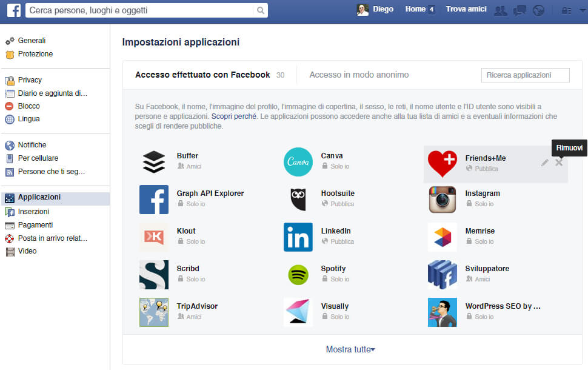Screen dimensions: 588x370
Task: Focus the Ricerca applicazioni search field
Action: [525, 75]
